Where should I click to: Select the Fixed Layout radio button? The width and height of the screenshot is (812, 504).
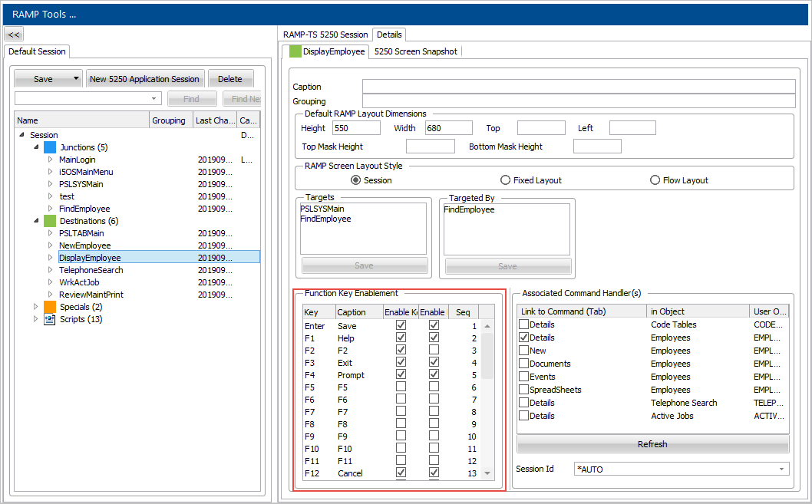505,180
